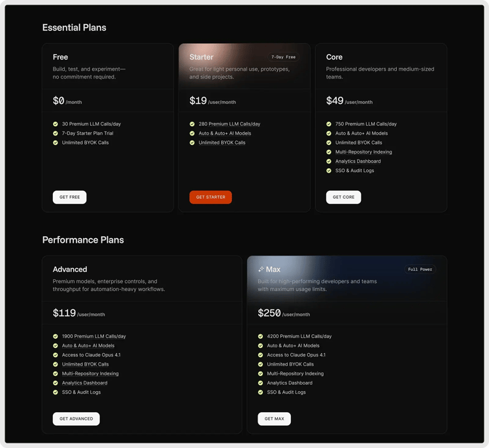Click check icon next to 4200 Premium LLM Calls/day
Viewport: 489px width, 448px height.
(260, 336)
